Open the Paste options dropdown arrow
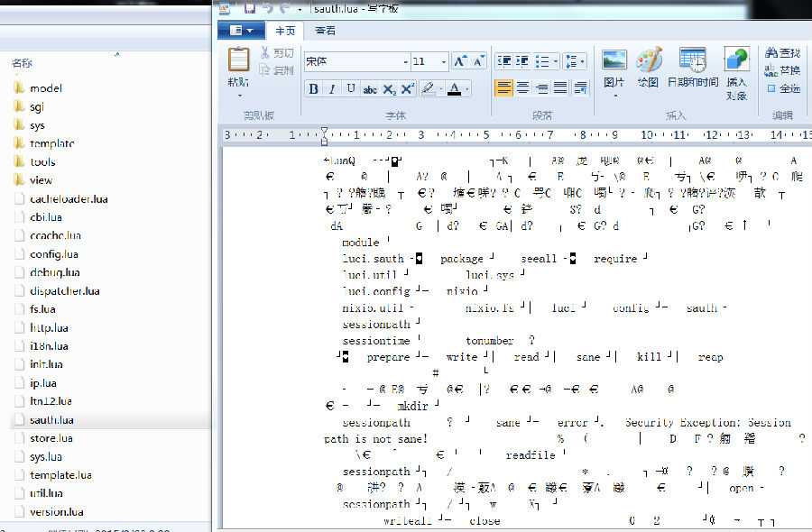This screenshot has width=812, height=532. click(x=239, y=96)
